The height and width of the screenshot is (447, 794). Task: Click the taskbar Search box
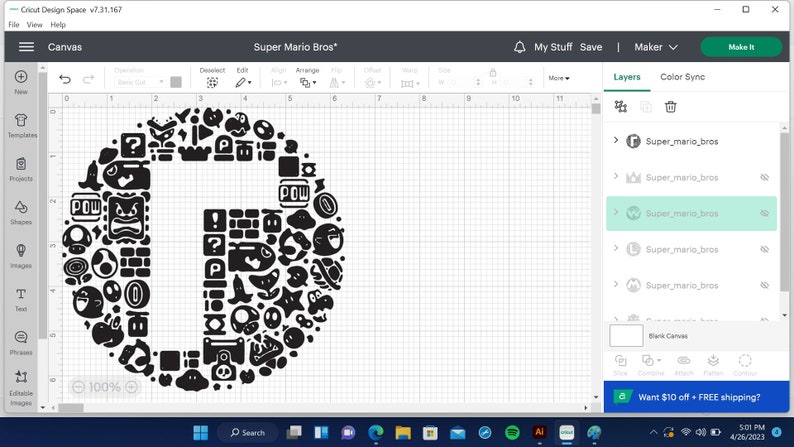tap(248, 432)
